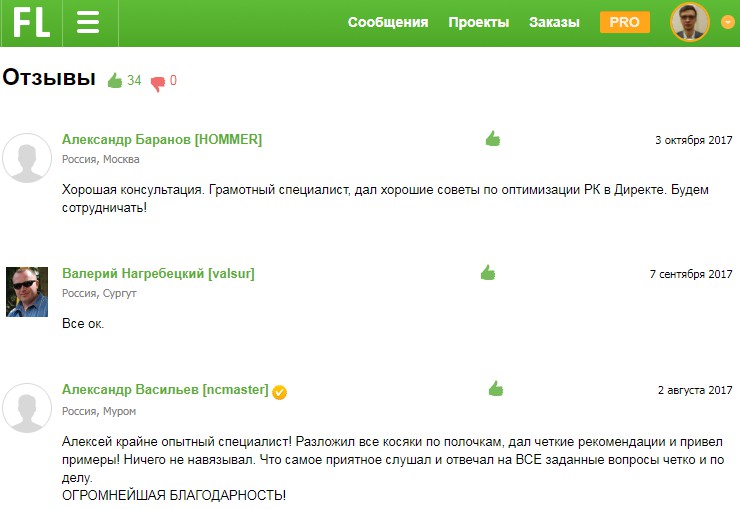Image resolution: width=740 pixels, height=509 pixels.
Task: Click the red thumbs-down counter 0
Action: click(x=164, y=82)
